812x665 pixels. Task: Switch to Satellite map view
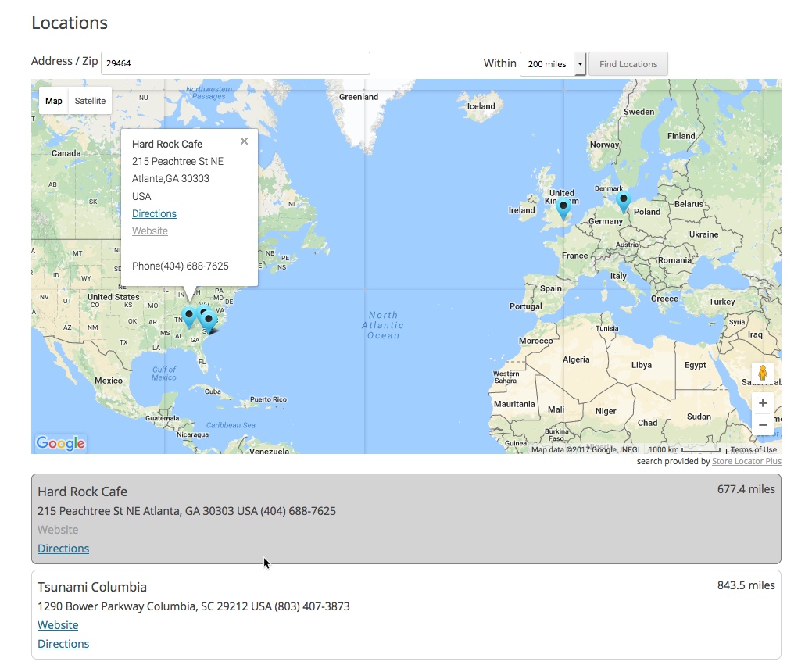tap(90, 101)
